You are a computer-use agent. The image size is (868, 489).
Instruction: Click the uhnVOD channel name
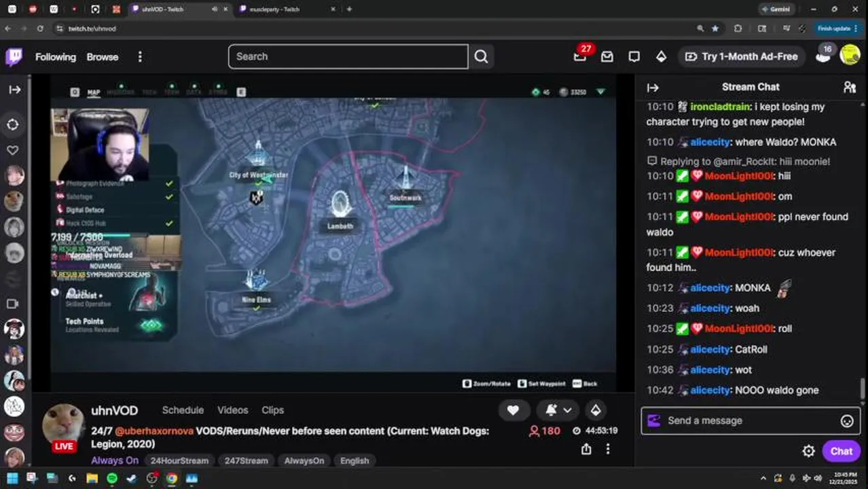[114, 410]
